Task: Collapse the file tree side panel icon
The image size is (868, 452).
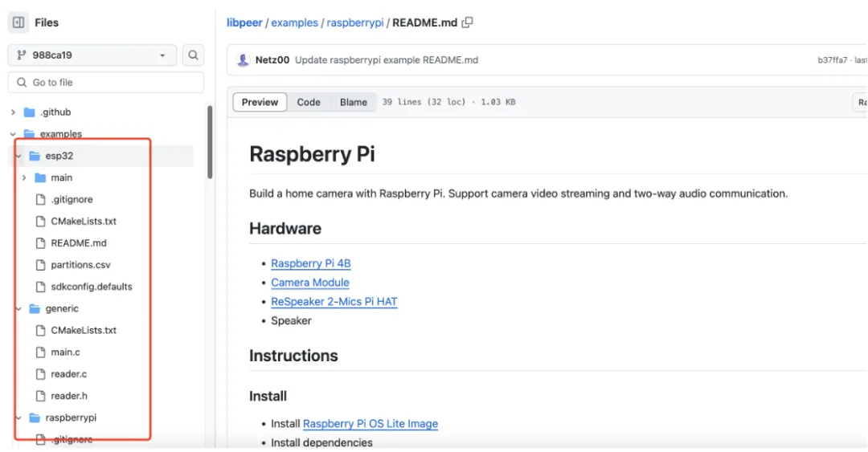Action: (x=18, y=22)
